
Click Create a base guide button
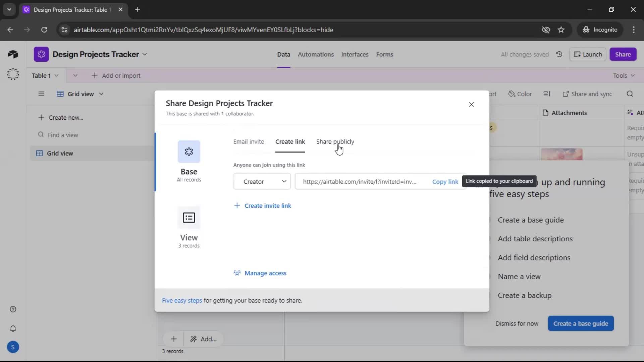point(581,323)
